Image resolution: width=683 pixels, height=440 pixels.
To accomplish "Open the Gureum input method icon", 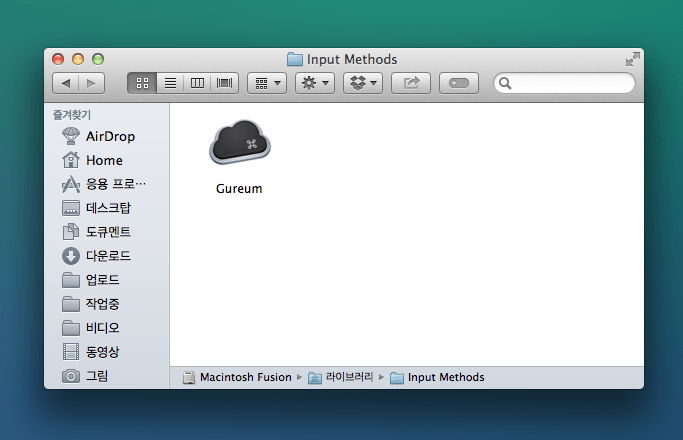I will point(240,143).
